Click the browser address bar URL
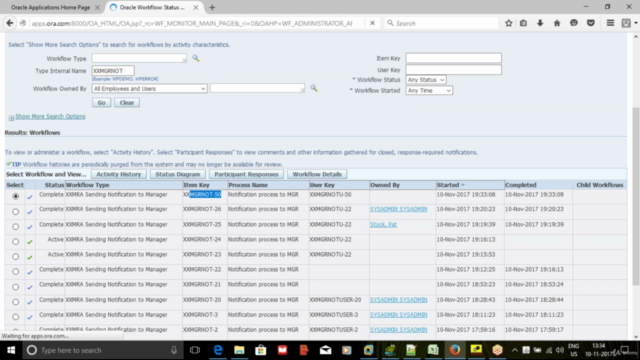The height and width of the screenshot is (360, 640). 192,23
